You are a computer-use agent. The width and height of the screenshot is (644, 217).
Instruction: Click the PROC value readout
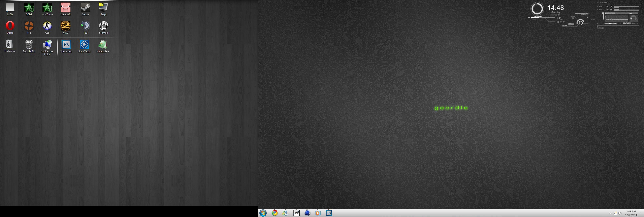(583, 17)
